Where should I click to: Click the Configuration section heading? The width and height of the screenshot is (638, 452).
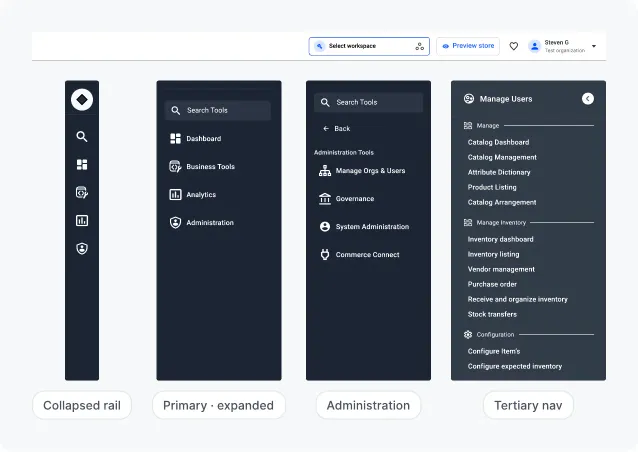495,334
